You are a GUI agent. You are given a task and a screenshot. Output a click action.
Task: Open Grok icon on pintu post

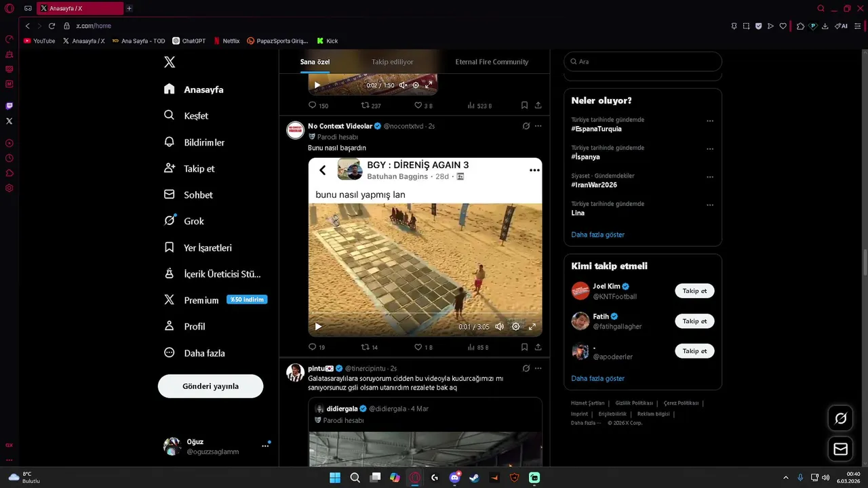tap(526, 369)
